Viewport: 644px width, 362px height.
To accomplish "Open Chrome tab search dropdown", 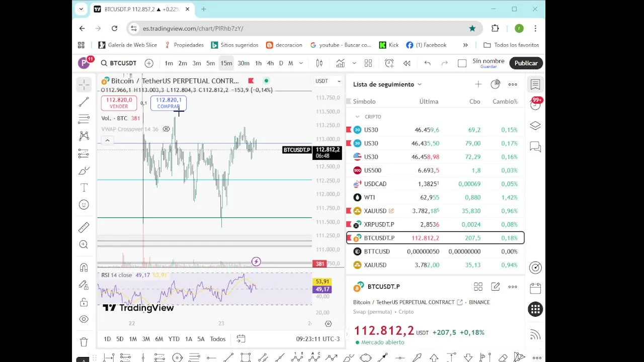I will (x=81, y=9).
